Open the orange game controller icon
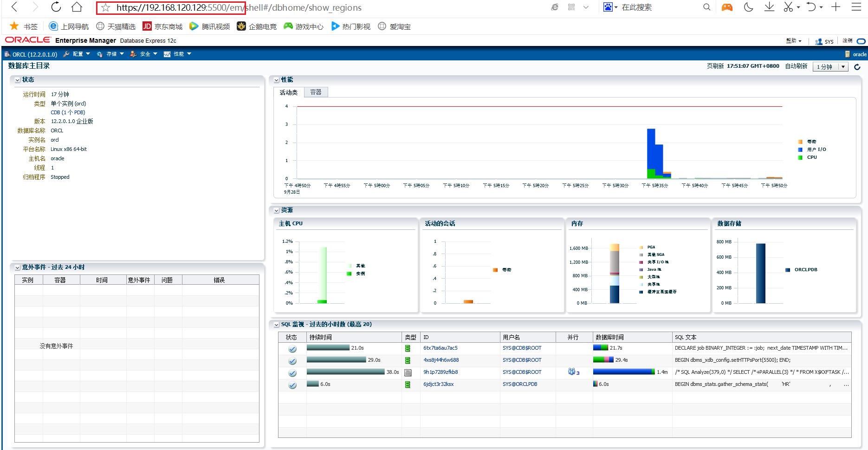868x450 pixels. [727, 7]
